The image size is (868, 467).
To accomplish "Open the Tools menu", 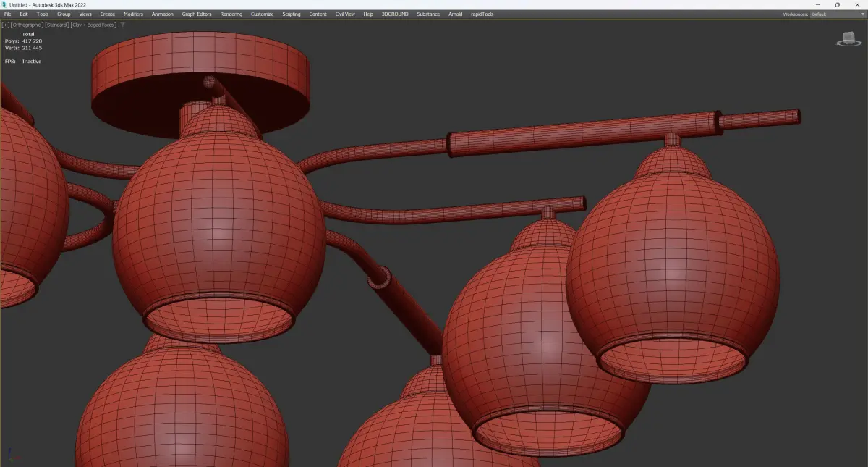I will pyautogui.click(x=43, y=14).
